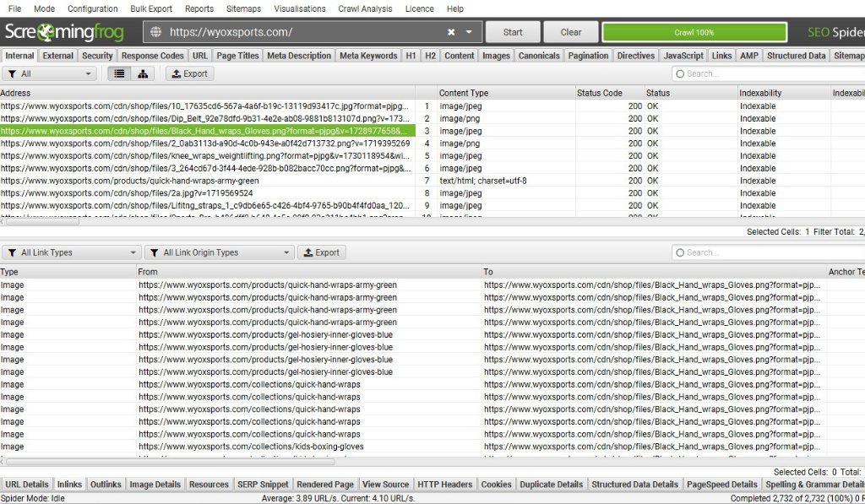Screen dimensions: 865x504
Task: Click the Crawl 100% progress bar
Action: (x=694, y=32)
